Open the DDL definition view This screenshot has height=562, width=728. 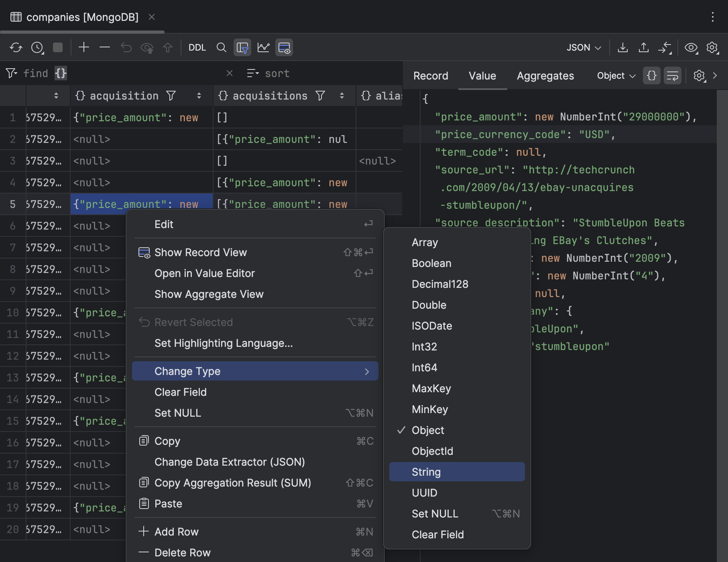(x=197, y=47)
